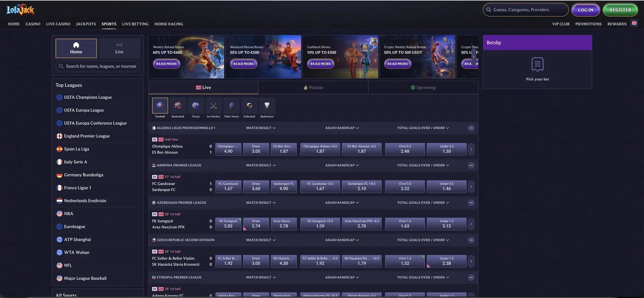Open the Live Betting menu item

click(135, 24)
